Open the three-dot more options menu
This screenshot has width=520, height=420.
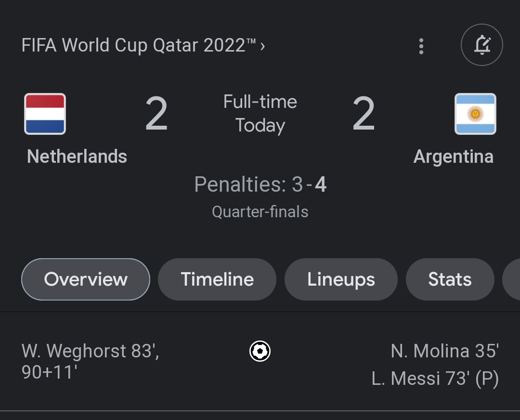421,46
